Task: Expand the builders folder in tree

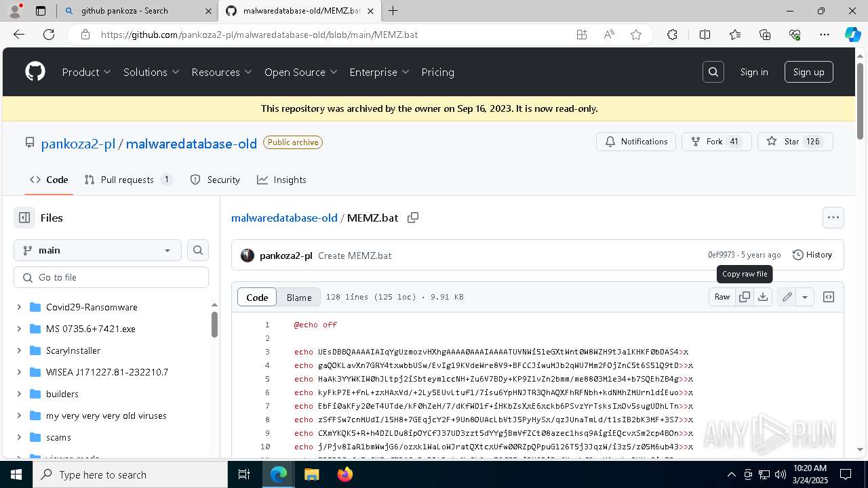Action: [x=19, y=394]
